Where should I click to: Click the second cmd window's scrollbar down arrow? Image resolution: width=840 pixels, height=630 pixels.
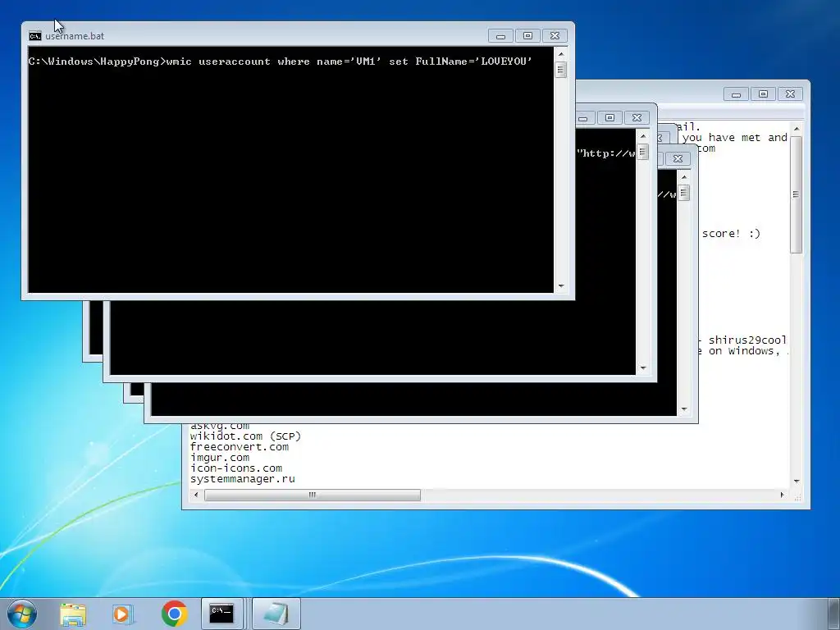[x=643, y=368]
